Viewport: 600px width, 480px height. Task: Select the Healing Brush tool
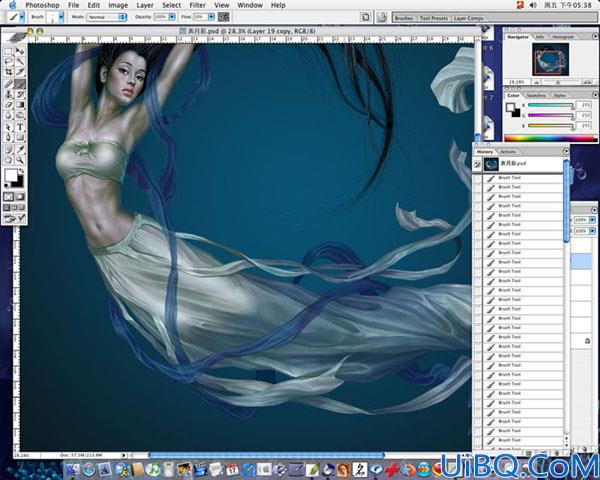click(x=8, y=84)
